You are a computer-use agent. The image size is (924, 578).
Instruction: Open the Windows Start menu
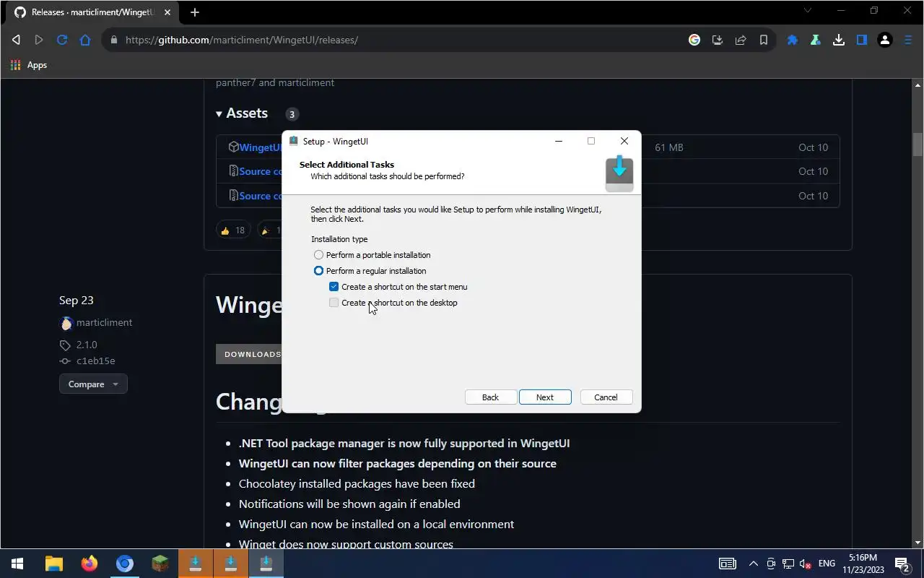pos(17,564)
